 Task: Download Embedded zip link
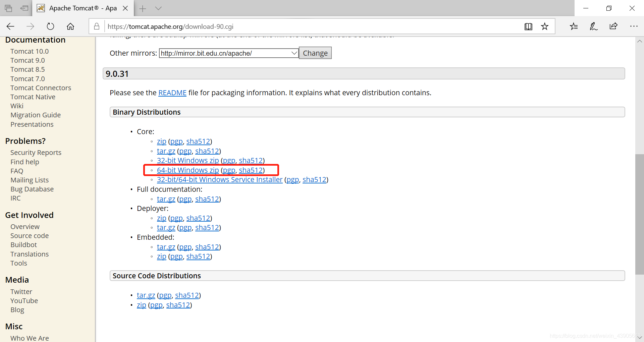point(162,256)
